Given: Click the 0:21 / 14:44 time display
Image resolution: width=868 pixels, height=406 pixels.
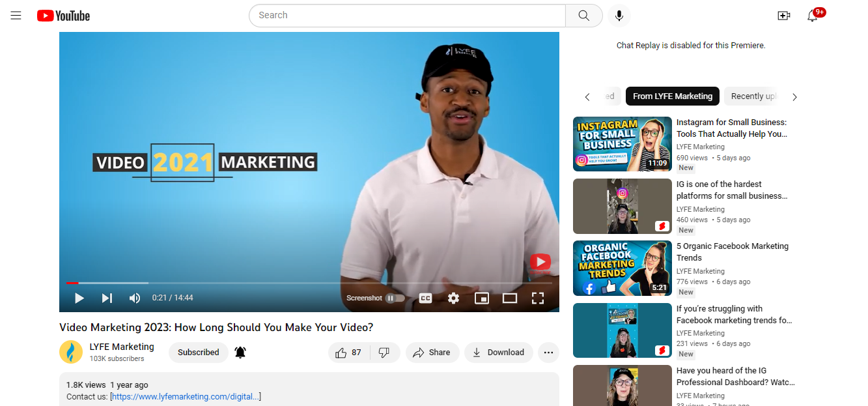Looking at the screenshot, I should tap(173, 298).
